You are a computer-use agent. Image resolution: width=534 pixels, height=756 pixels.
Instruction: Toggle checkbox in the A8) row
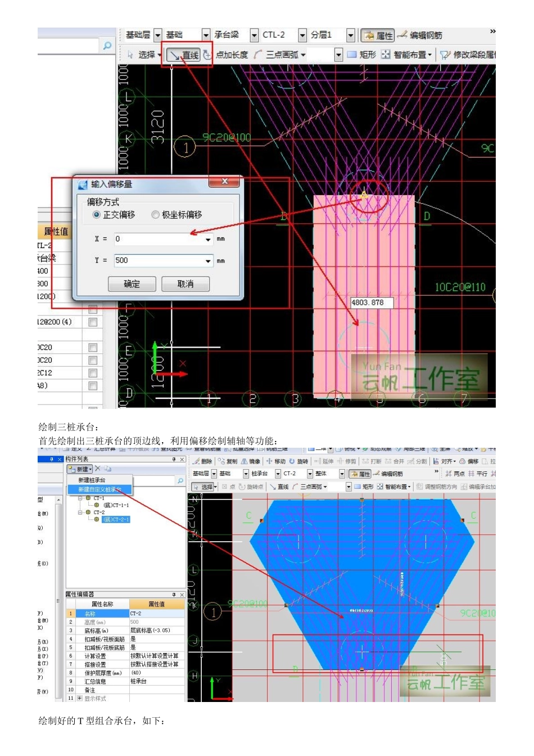pos(93,386)
